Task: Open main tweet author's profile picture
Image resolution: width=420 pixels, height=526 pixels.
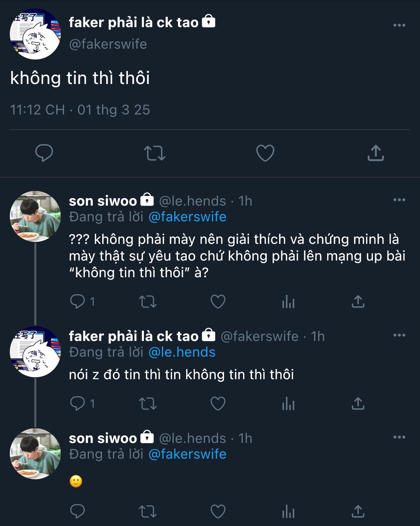Action: pos(35,34)
